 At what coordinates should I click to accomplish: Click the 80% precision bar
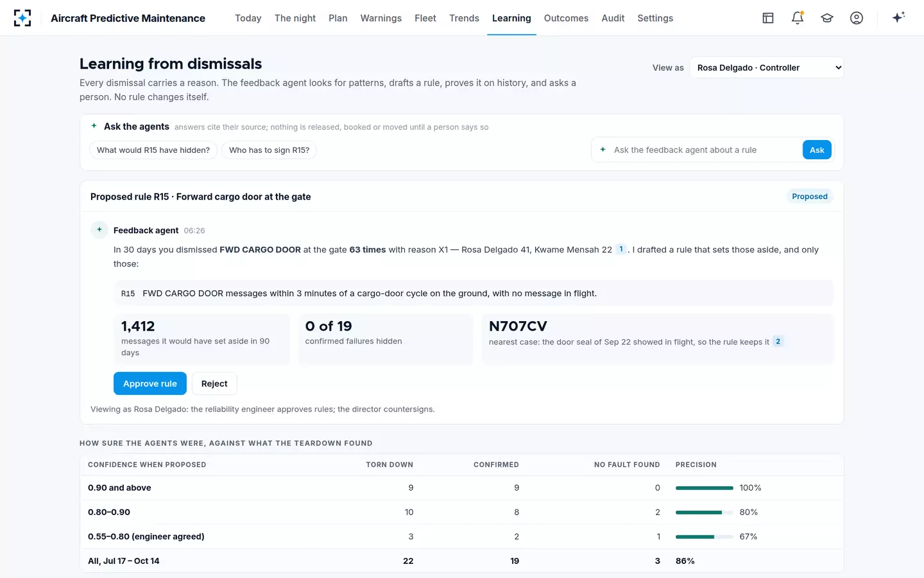pyautogui.click(x=705, y=512)
